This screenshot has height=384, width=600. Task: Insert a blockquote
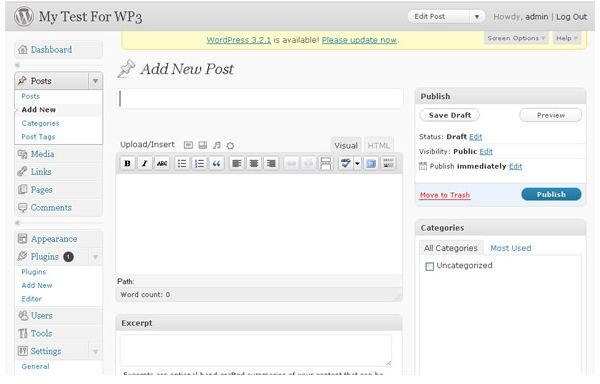[217, 163]
